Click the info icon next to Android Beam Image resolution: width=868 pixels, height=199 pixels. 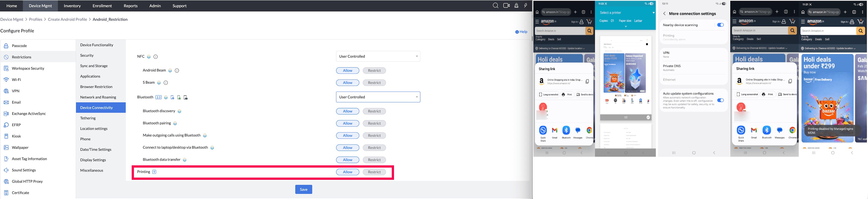(177, 71)
